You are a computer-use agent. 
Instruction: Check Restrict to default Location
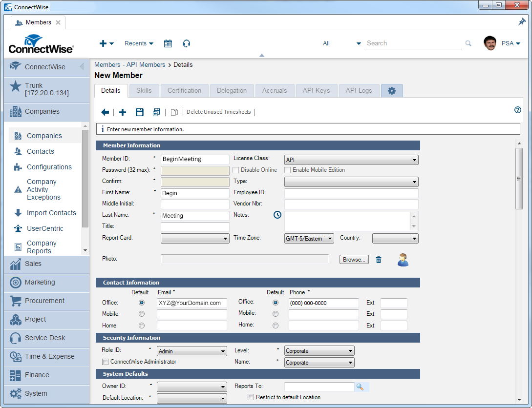[x=251, y=397]
